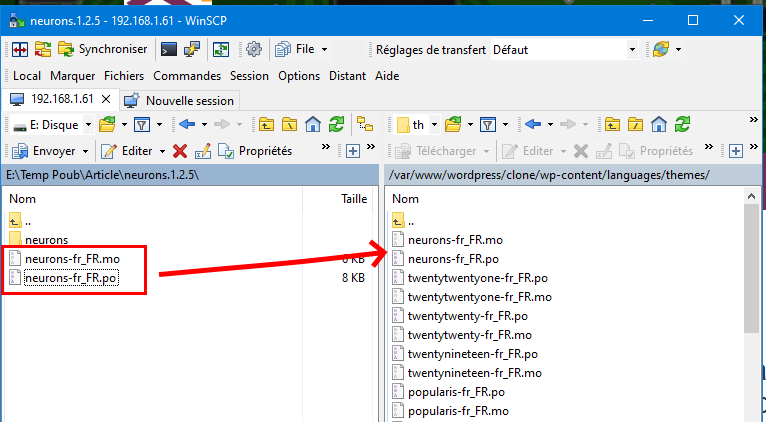766x422 pixels.
Task: Open the Marquer menu
Action: point(72,76)
